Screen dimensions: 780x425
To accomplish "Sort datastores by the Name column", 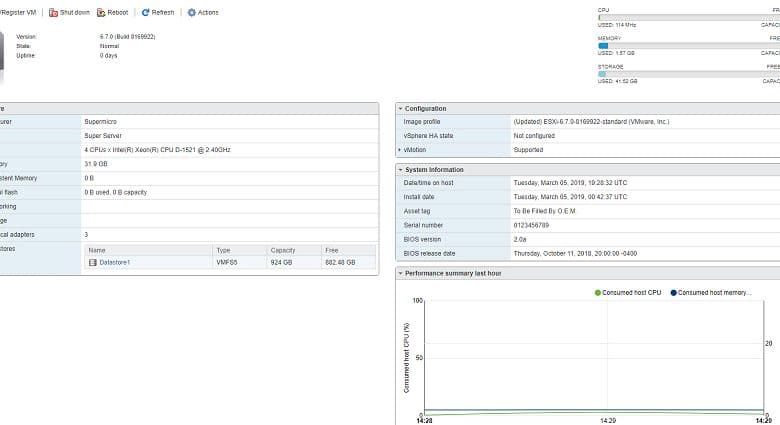I will click(148, 250).
